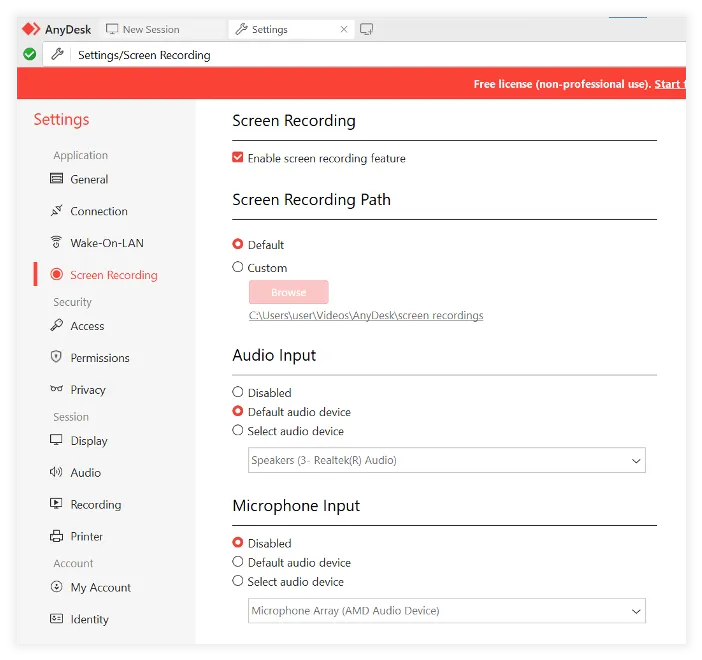The width and height of the screenshot is (702, 660).
Task: Select the Wake-On-LAN wifi icon
Action: pos(57,243)
